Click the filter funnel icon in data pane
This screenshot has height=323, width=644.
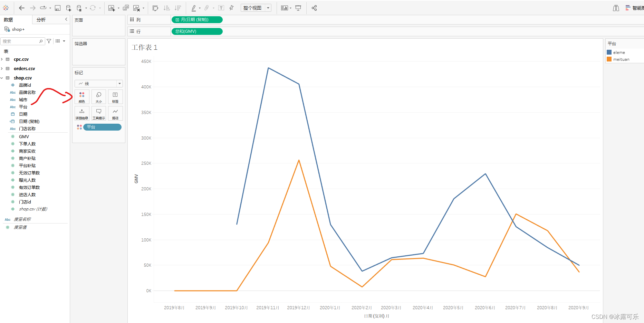click(x=49, y=41)
